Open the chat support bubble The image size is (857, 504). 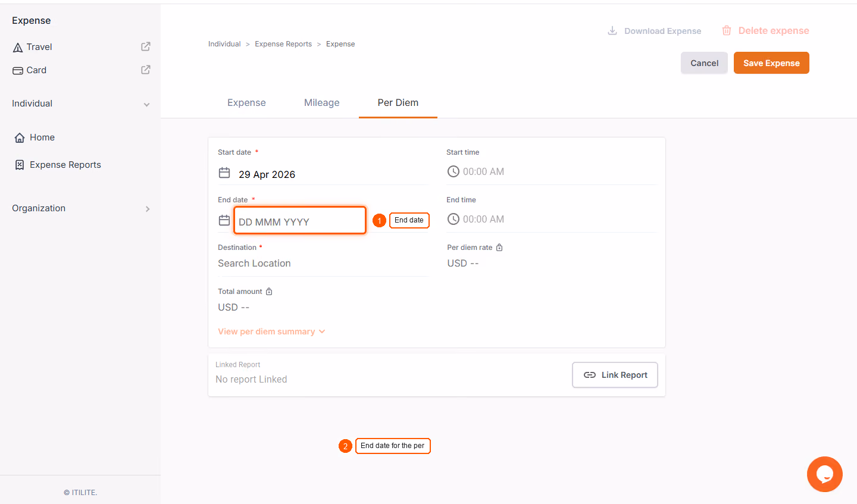click(825, 474)
